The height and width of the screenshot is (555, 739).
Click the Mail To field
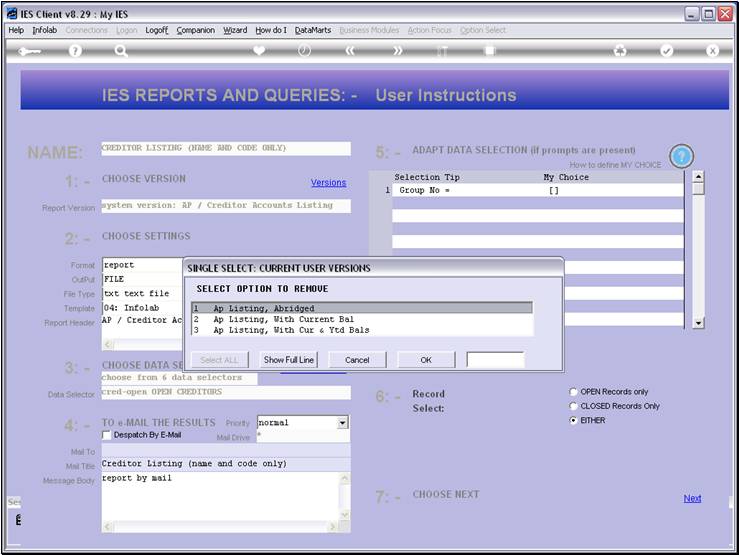pos(226,450)
